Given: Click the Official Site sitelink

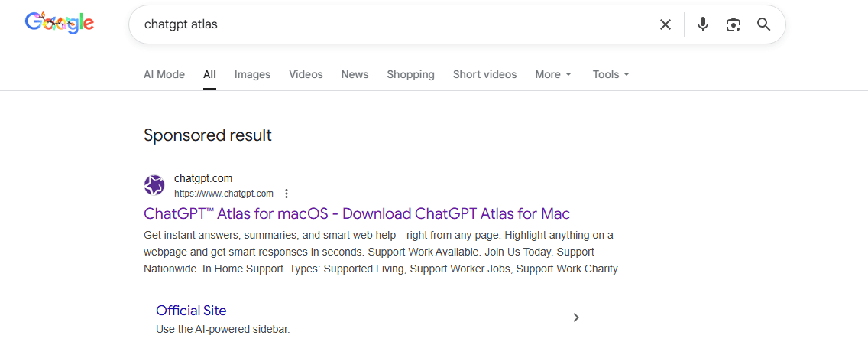Looking at the screenshot, I should (191, 311).
